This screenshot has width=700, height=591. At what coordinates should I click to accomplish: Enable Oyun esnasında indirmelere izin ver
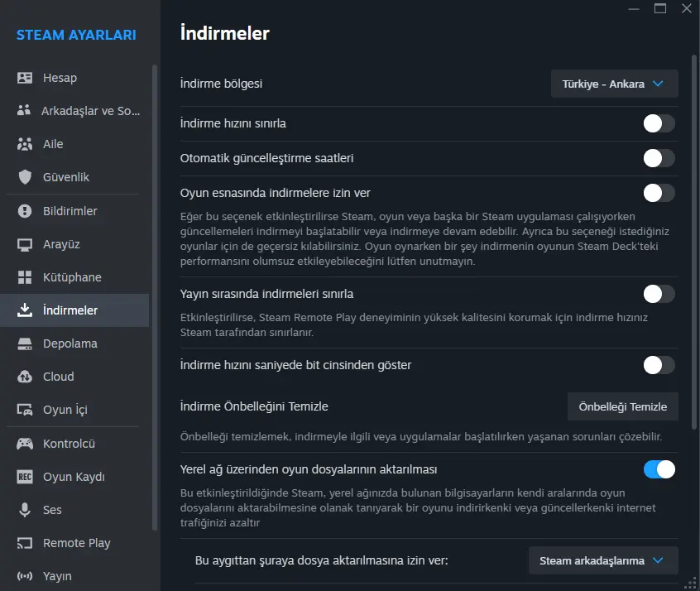tap(659, 193)
